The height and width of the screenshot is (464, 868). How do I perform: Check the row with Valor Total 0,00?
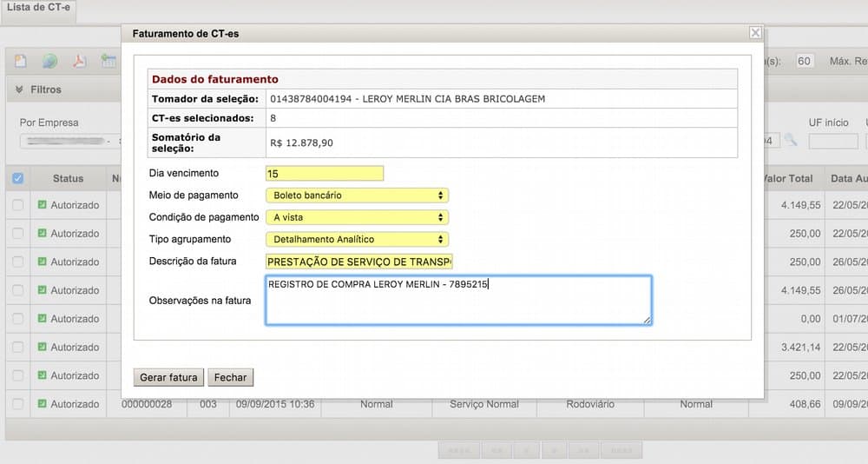pyautogui.click(x=17, y=319)
